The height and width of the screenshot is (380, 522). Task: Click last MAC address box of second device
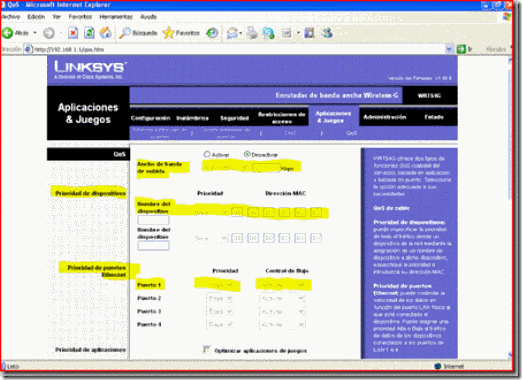[x=316, y=238]
